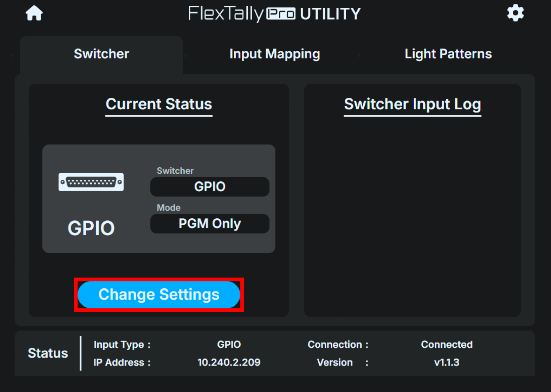The image size is (551, 392).
Task: Click the GPIO connector icon
Action: click(91, 182)
